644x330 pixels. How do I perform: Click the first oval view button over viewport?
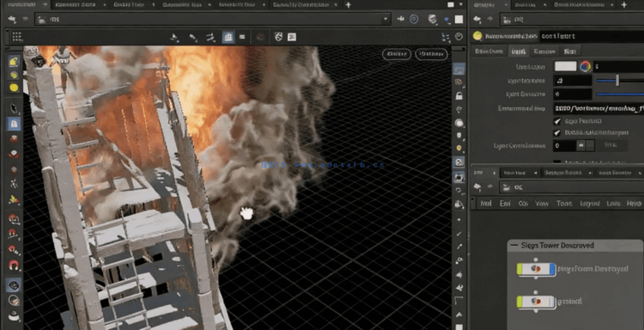click(x=397, y=54)
